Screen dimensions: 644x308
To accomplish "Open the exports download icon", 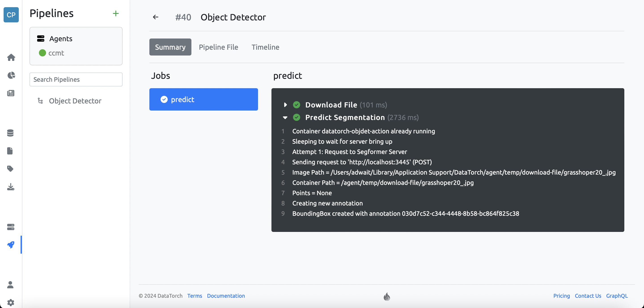I will [11, 187].
